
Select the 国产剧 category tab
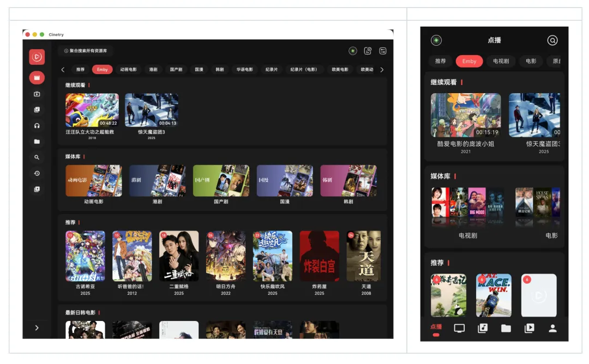pos(176,69)
